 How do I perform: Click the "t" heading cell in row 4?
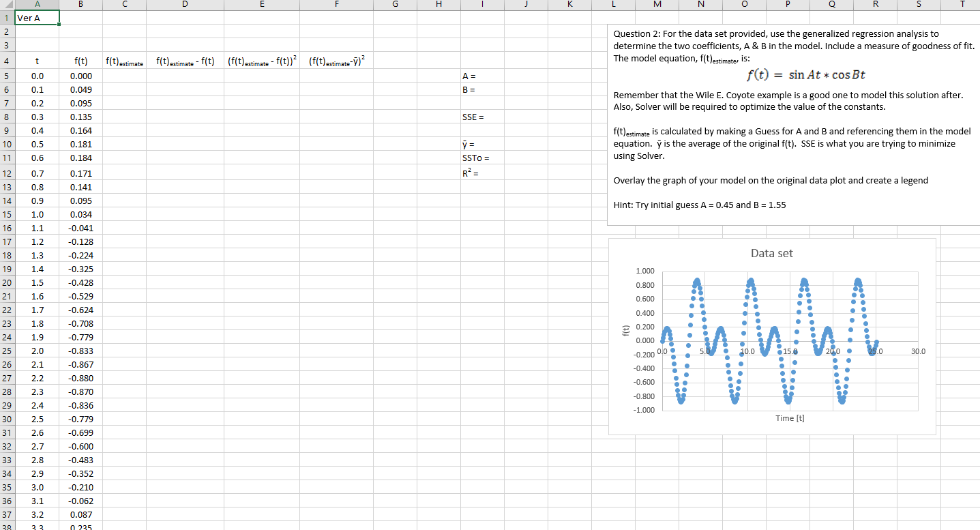pos(37,61)
